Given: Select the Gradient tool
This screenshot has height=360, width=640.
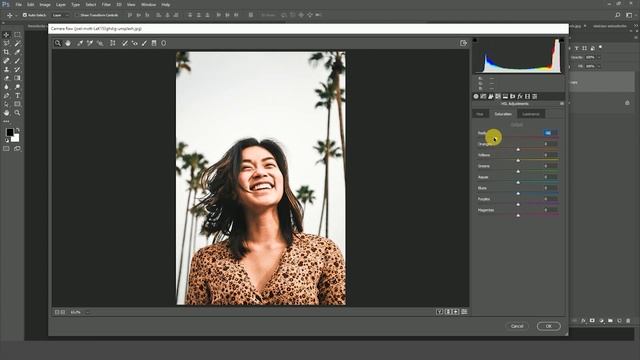Looking at the screenshot, I should (18, 78).
